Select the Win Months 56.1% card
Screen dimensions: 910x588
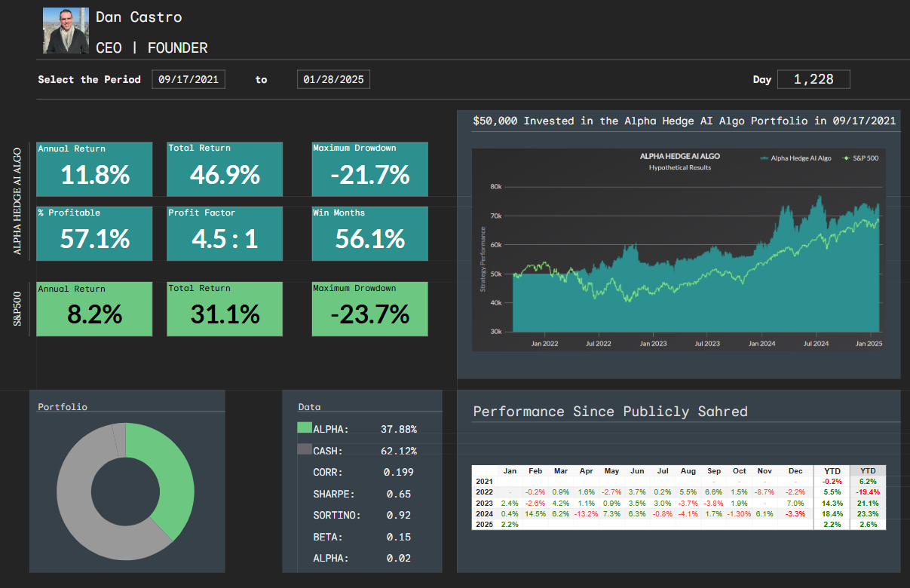369,234
